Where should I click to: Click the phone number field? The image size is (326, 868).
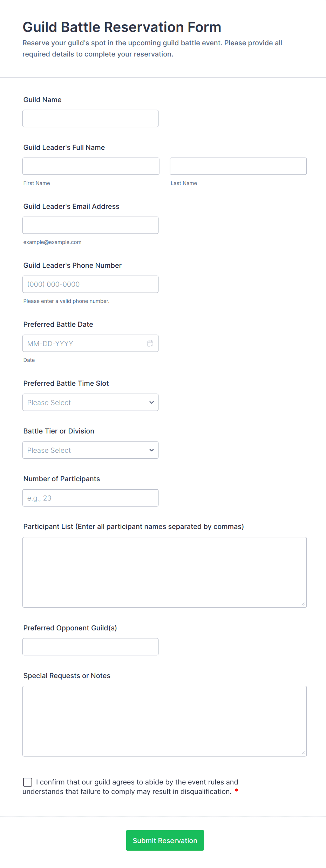point(90,284)
